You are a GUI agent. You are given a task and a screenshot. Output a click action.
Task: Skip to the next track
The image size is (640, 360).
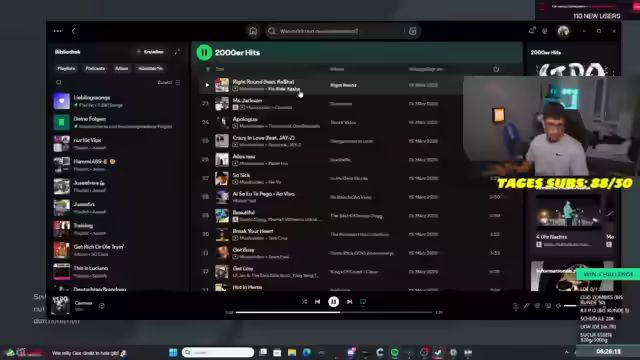(x=349, y=302)
